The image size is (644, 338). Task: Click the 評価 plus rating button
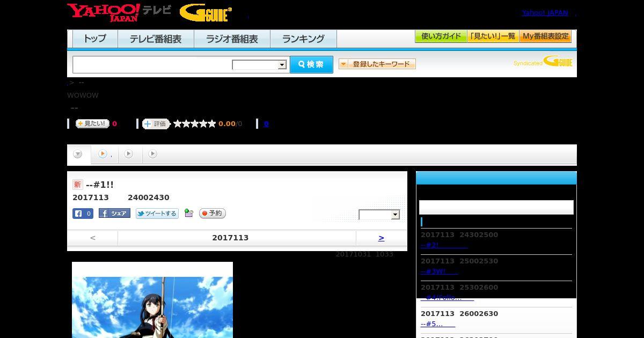(x=156, y=124)
